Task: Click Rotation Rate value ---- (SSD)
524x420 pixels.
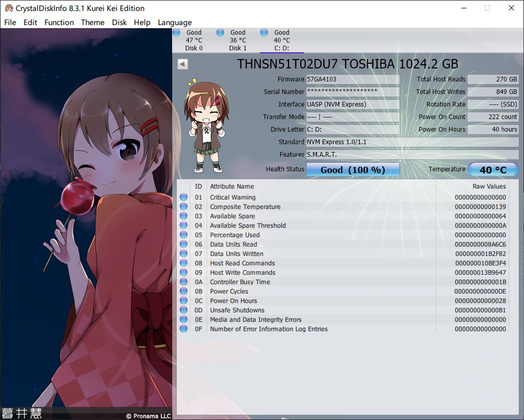Action: pos(493,104)
